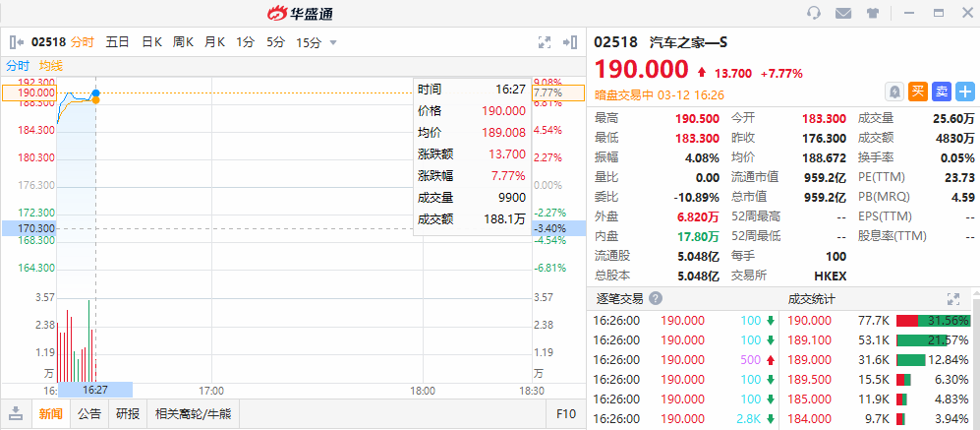The image size is (980, 430).
Task: Switch to the 分时 chart tab
Action: (82, 42)
